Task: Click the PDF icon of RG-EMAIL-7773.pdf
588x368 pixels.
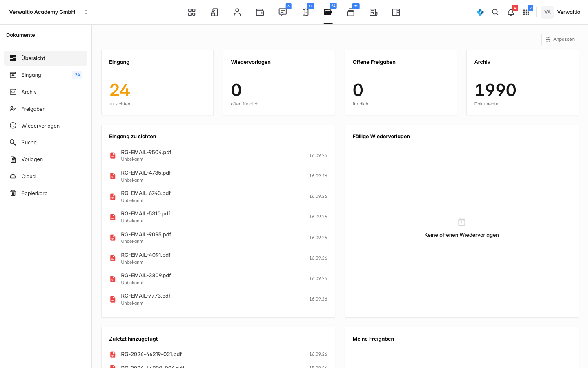Action: tap(113, 299)
